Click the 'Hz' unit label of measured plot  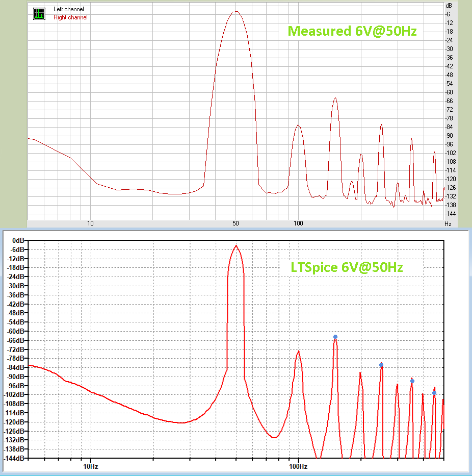pyautogui.click(x=448, y=224)
